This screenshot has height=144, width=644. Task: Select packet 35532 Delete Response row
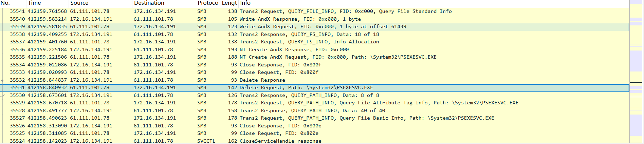[x=315, y=80]
